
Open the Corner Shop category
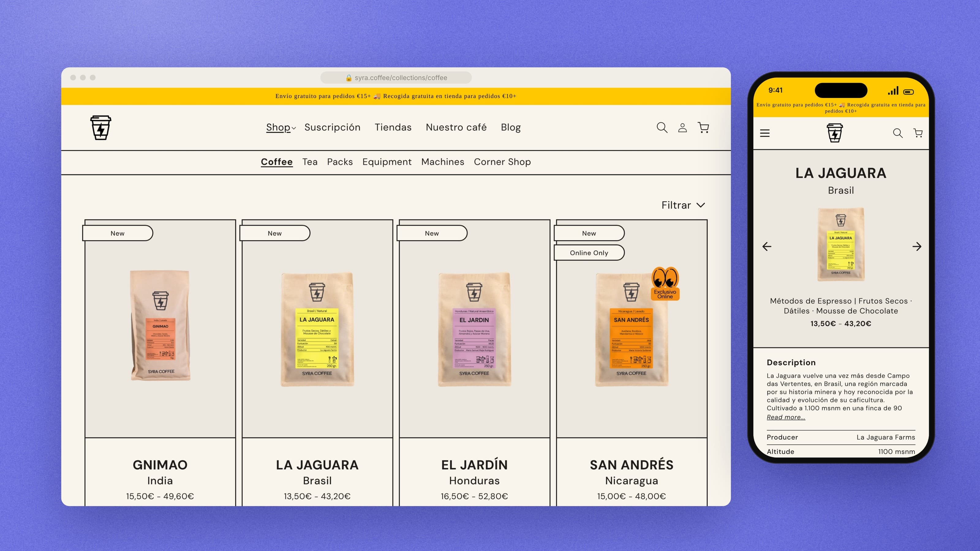[x=502, y=162]
